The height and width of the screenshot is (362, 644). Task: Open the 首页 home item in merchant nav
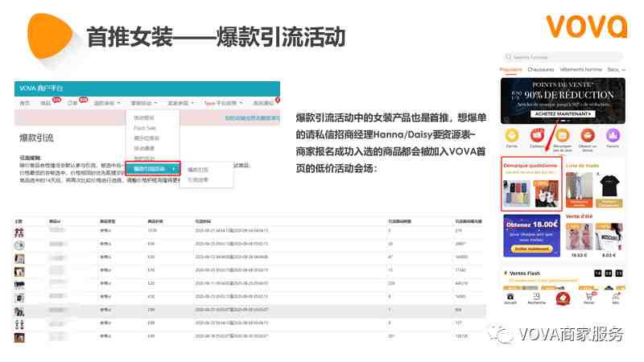coord(25,103)
